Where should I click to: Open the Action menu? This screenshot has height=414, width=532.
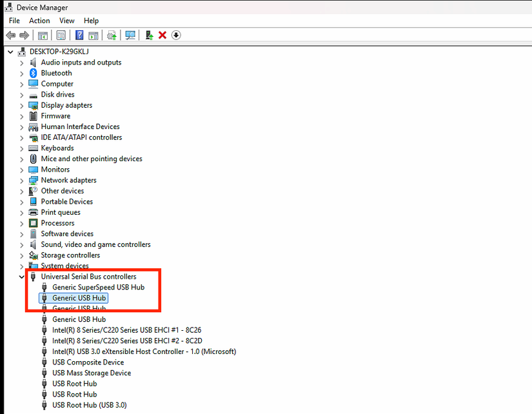pos(39,21)
